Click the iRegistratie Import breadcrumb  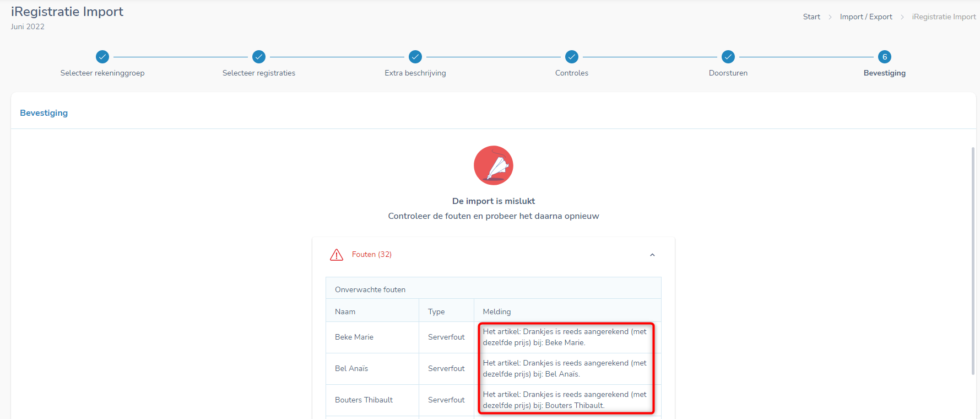click(x=944, y=17)
